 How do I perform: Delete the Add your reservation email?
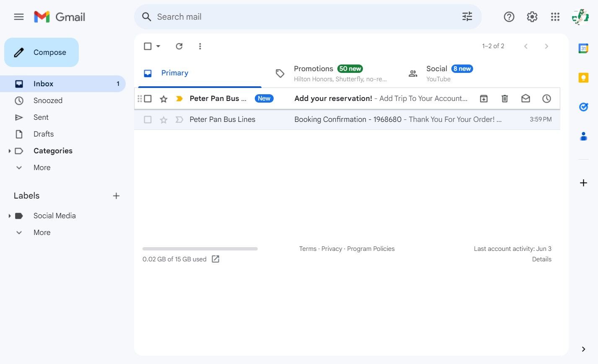[505, 98]
